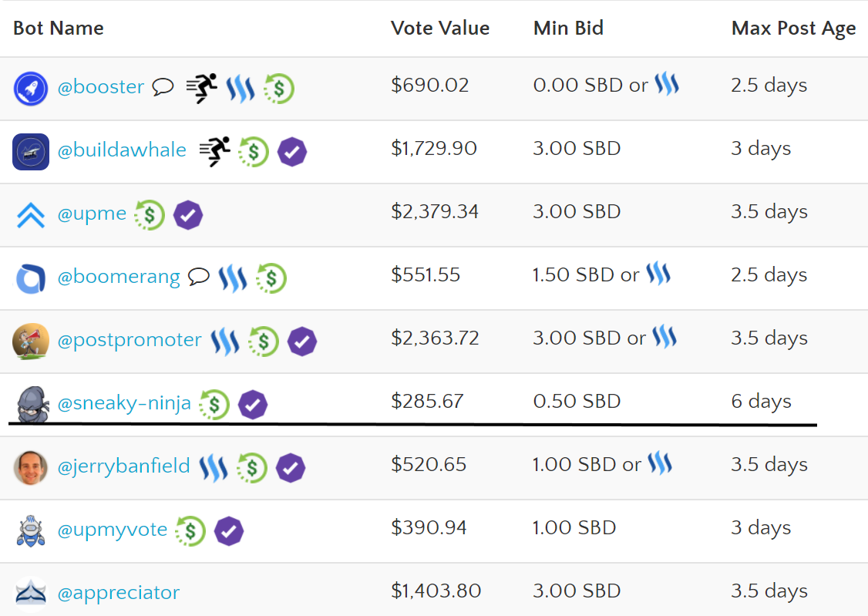868x616 pixels.
Task: Open the @postpromoter bot link
Action: pos(130,340)
